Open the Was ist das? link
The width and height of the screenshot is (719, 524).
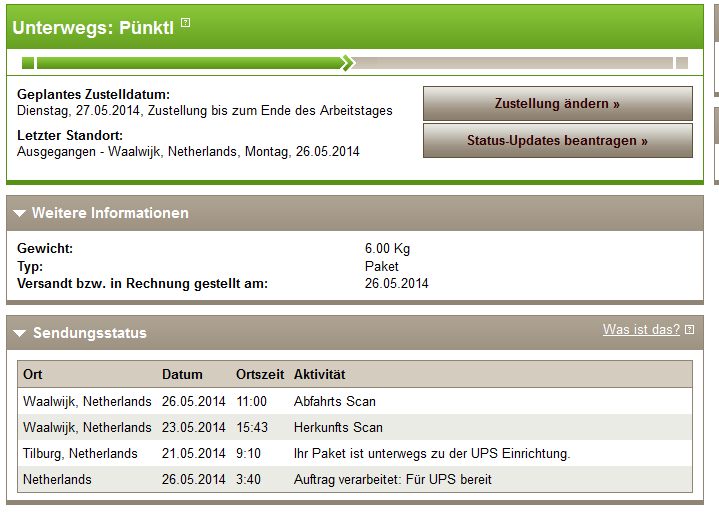coord(641,330)
